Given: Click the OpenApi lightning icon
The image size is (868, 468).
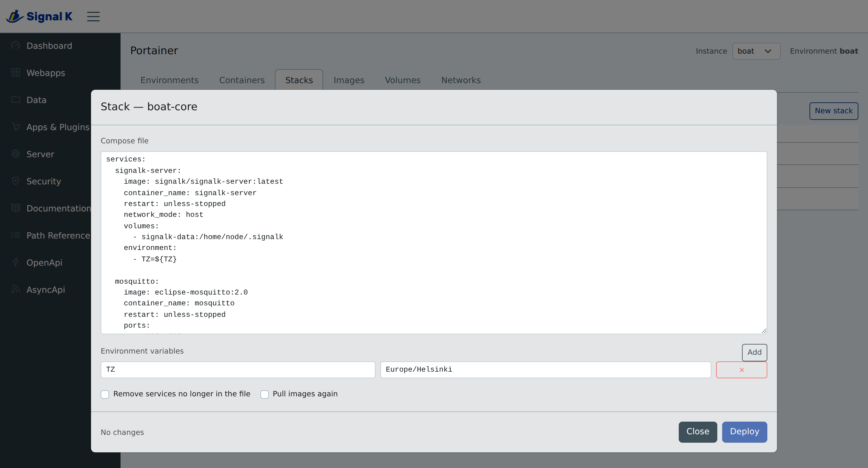Looking at the screenshot, I should point(15,262).
